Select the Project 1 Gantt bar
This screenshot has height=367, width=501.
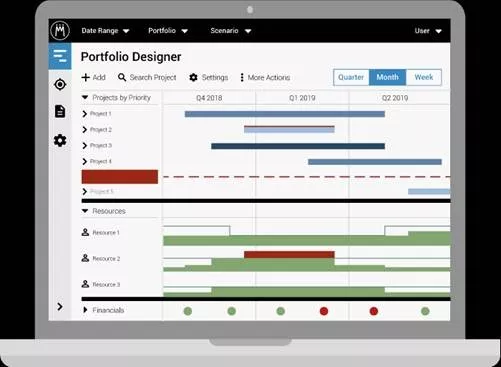pyautogui.click(x=285, y=114)
